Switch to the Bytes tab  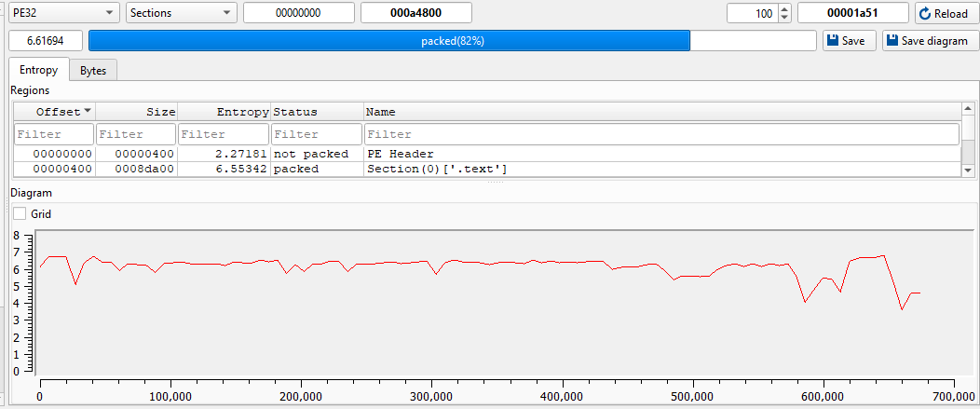coord(92,71)
